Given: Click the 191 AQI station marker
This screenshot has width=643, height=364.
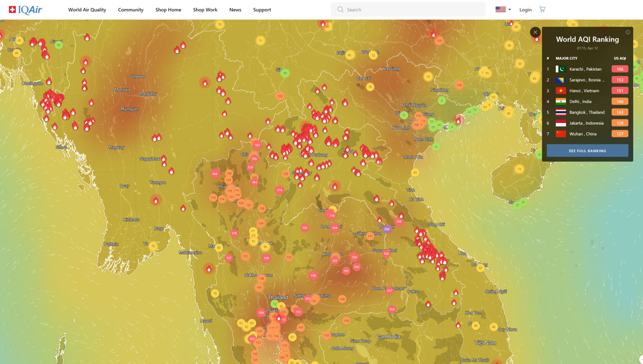Looking at the screenshot, I should click(x=354, y=257).
